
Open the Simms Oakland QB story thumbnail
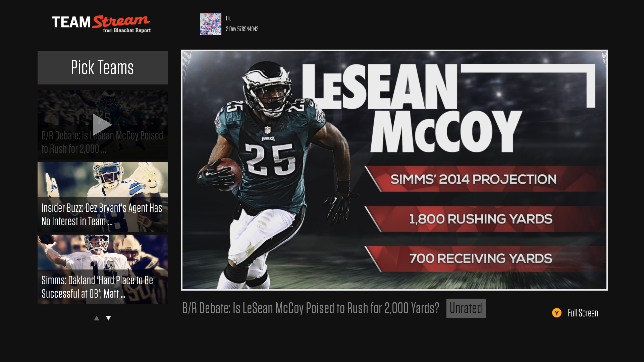[x=102, y=252]
